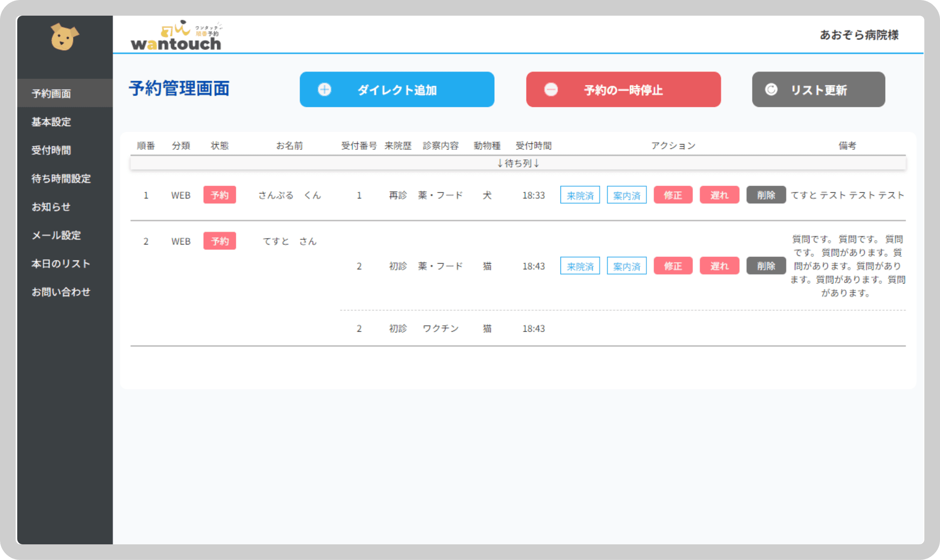Delete てすと さん reservation with 削除
Screen dimensions: 940x560
coord(766,266)
